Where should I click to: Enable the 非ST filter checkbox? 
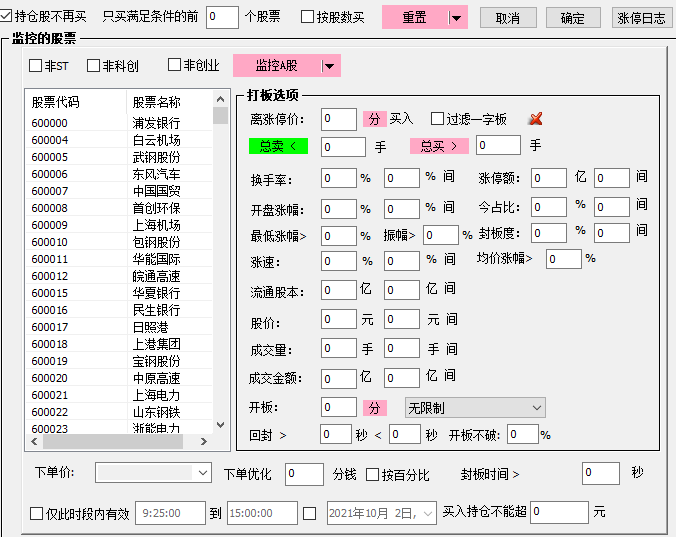coord(36,66)
